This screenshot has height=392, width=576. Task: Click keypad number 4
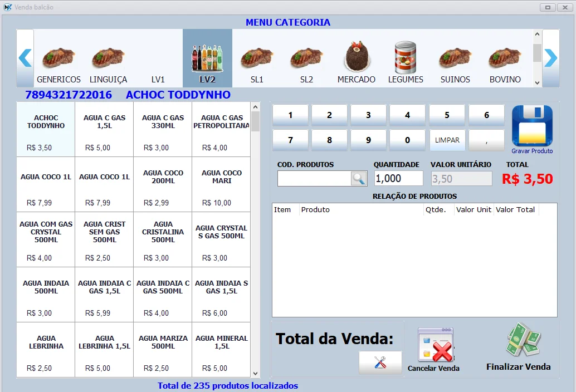pos(407,115)
